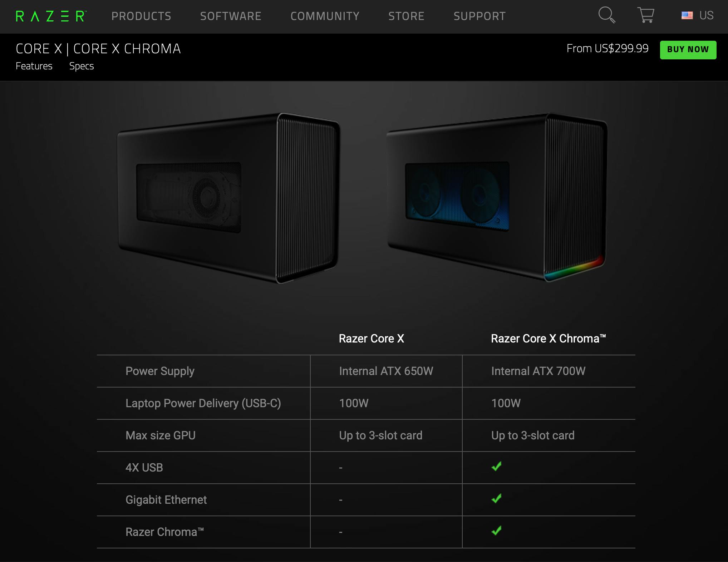Open the US region selector
Screen dimensions: 728x562
697,15
